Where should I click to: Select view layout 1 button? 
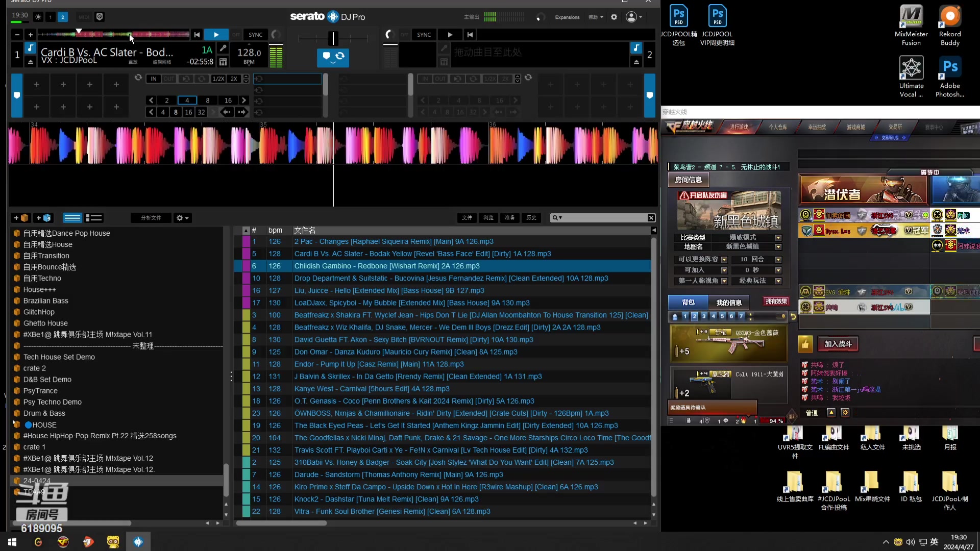point(51,17)
